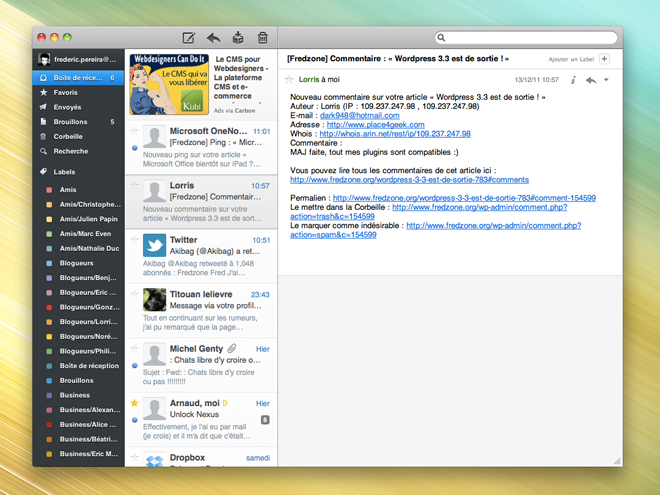Image resolution: width=660 pixels, height=495 pixels.
Task: Click the conversation count badge on Unlock Nexus
Action: (x=265, y=420)
